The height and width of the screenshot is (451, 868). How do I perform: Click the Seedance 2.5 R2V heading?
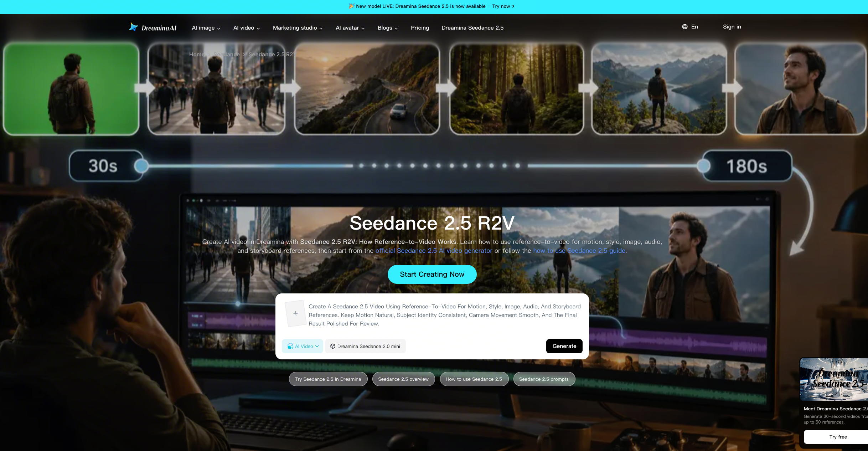(432, 223)
